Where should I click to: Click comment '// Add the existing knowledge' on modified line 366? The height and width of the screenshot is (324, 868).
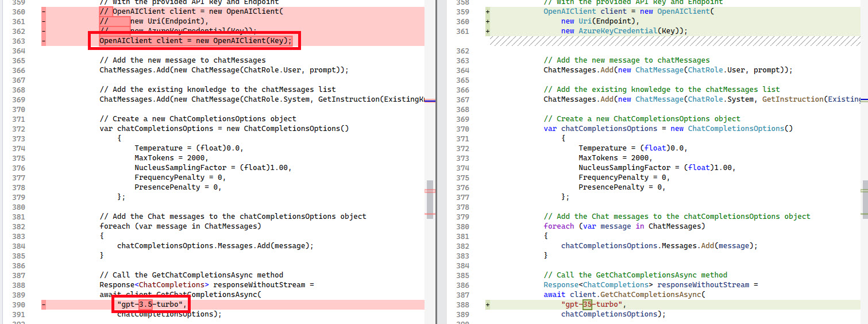[662, 90]
